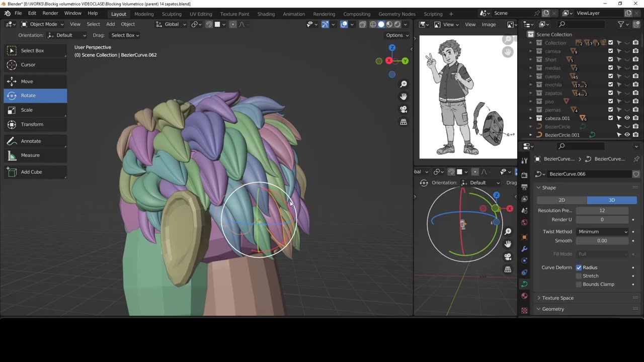
Task: Toggle exclude checkbox for camisa collection
Action: (611, 51)
